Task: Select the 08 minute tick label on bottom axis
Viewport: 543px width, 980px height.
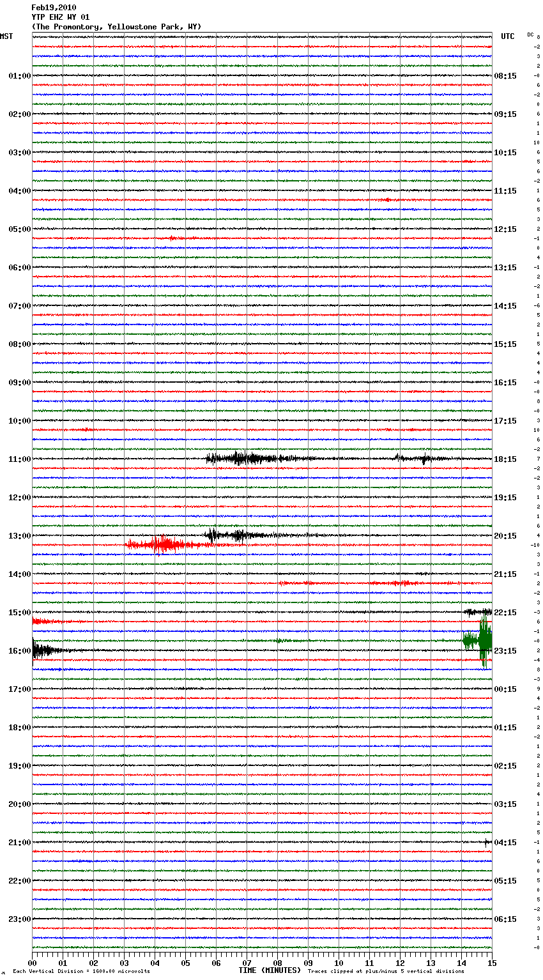Action: point(277,963)
